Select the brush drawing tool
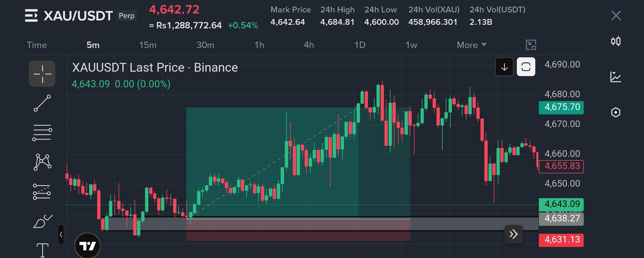This screenshot has height=258, width=644. click(43, 221)
